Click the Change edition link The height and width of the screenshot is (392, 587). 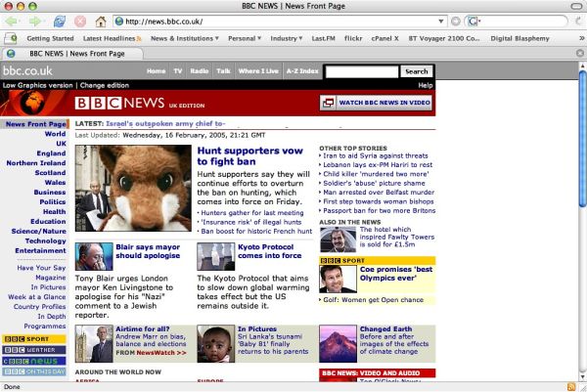105,85
